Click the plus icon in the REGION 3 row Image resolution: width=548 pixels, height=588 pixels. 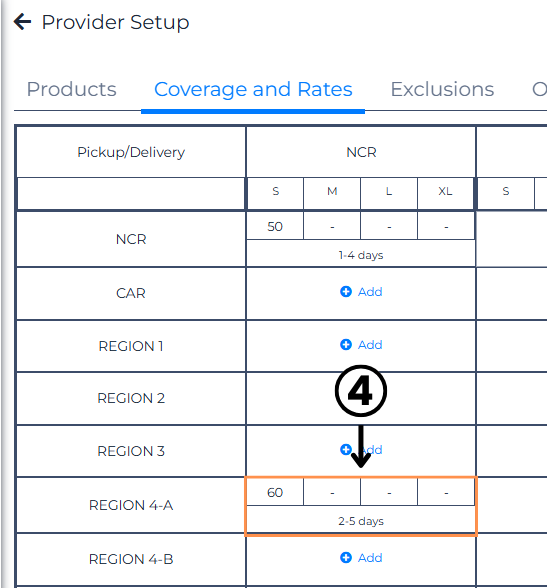tap(345, 449)
